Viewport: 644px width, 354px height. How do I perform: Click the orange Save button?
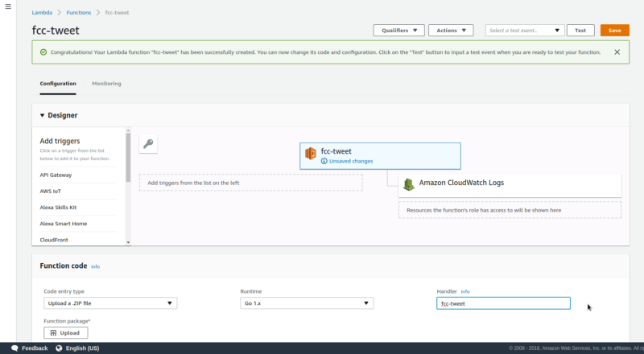614,31
